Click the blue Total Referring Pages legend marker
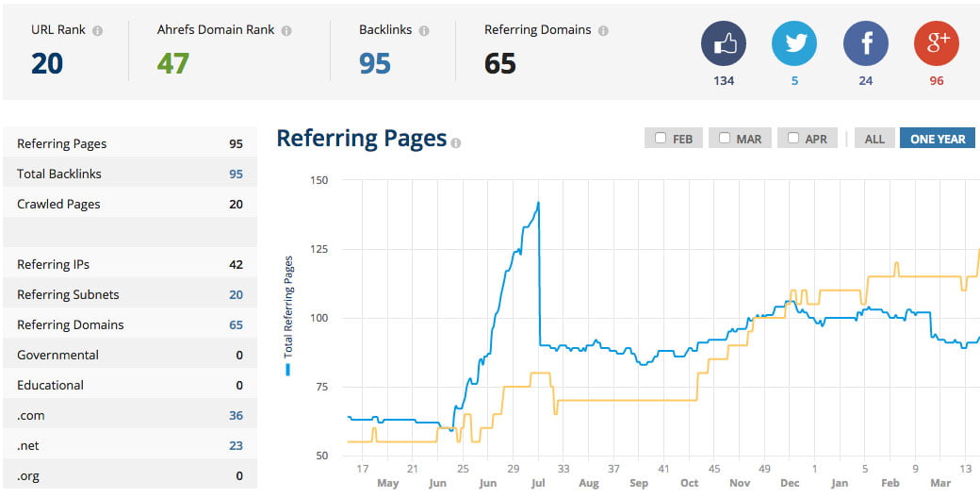Screen dimensions: 980x498 point(288,370)
